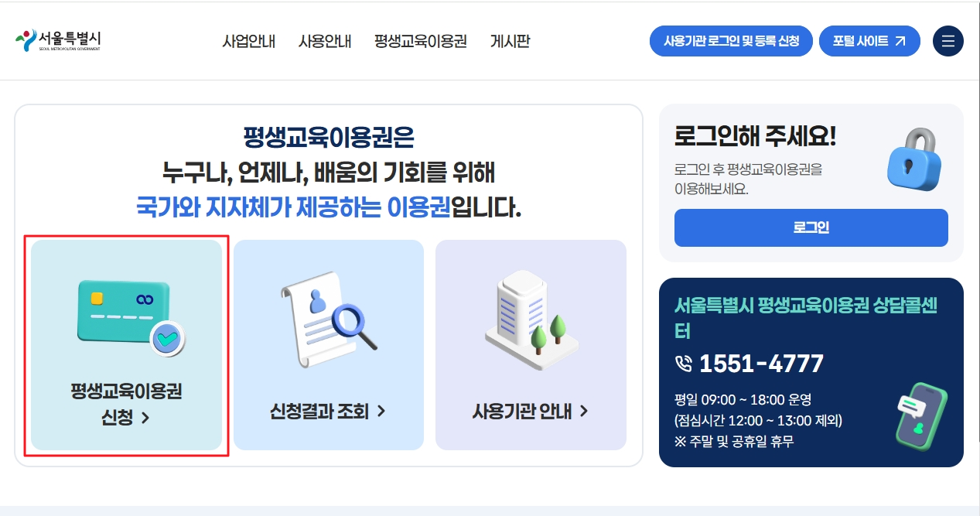This screenshot has width=980, height=516.
Task: Click 사용기관 로그인 및 등록 신청 button
Action: (x=731, y=41)
